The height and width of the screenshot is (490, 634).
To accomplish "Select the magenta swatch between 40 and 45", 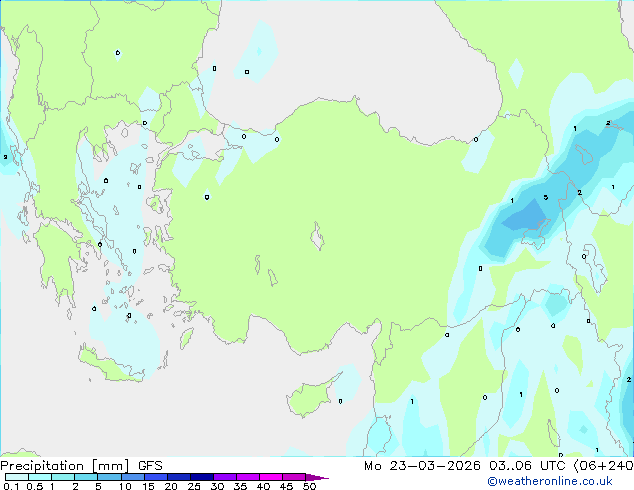I will (271, 477).
